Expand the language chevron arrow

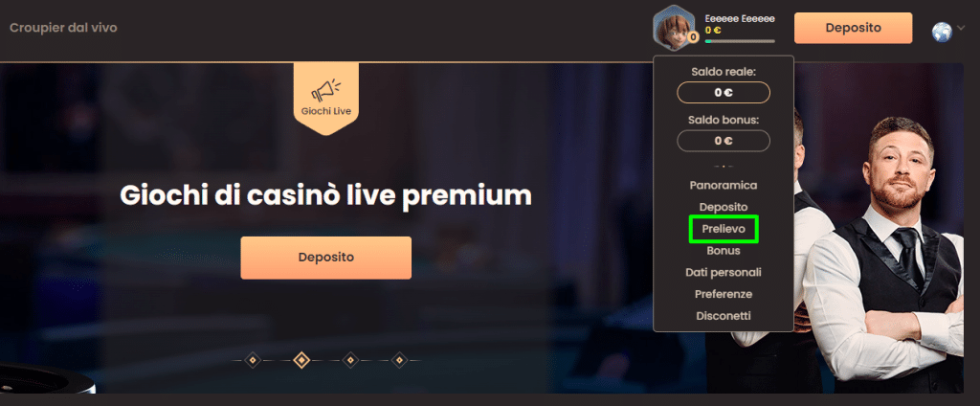(x=961, y=28)
